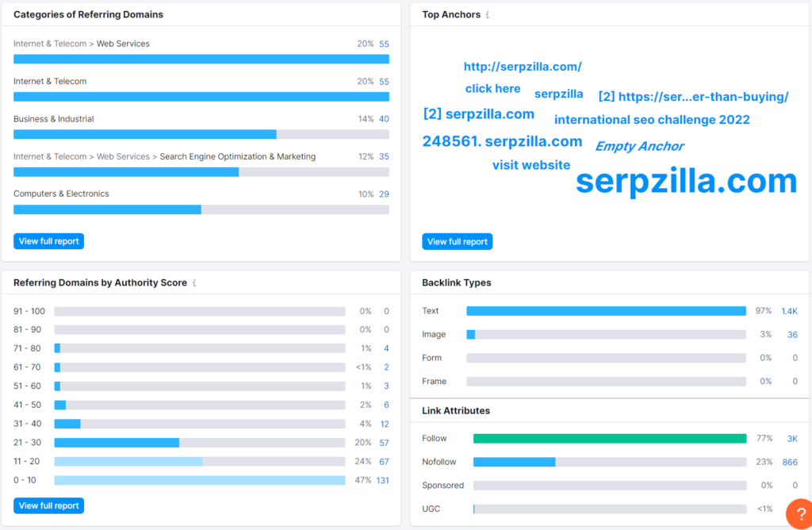This screenshot has height=530, width=812.
Task: Click the Business & Industrial category bar
Action: (x=201, y=135)
